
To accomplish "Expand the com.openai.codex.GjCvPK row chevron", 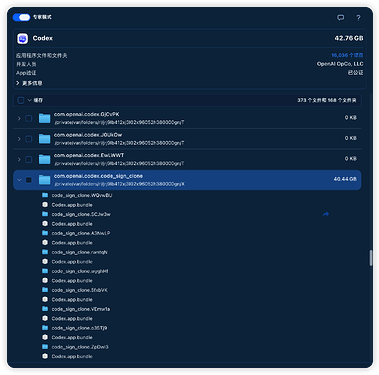I will point(19,118).
